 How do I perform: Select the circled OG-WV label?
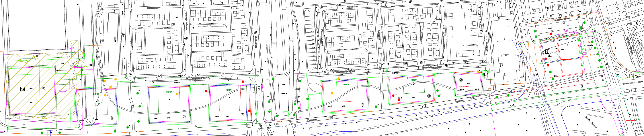[590, 45]
